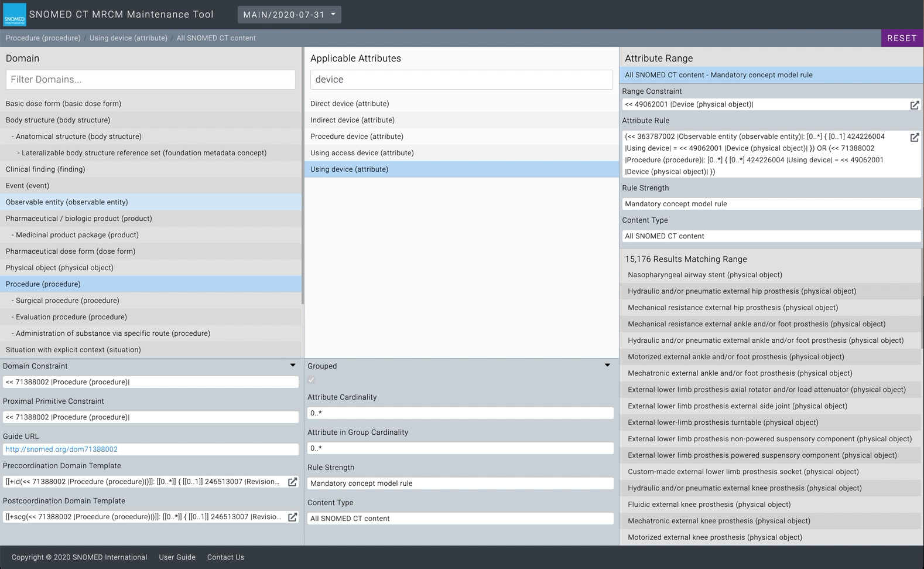Click Procedure (procedure) breadcrumb
This screenshot has height=569, width=924.
43,38
